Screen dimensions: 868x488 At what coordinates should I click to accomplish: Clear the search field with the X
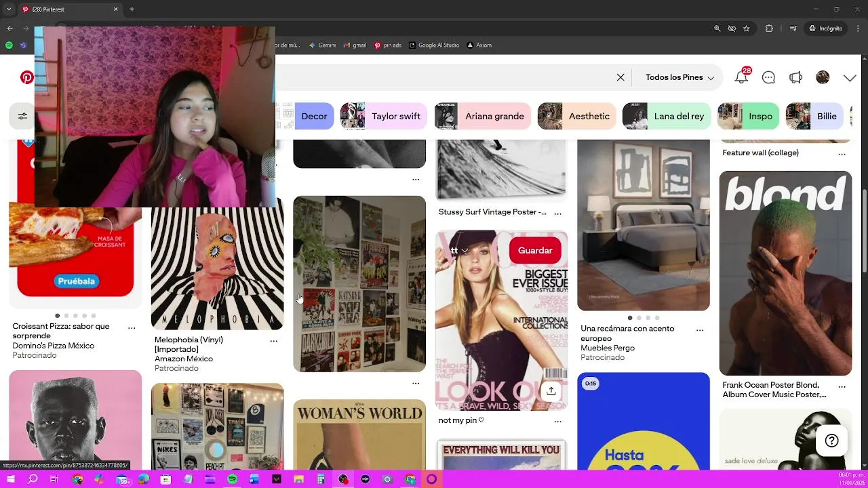pos(620,77)
